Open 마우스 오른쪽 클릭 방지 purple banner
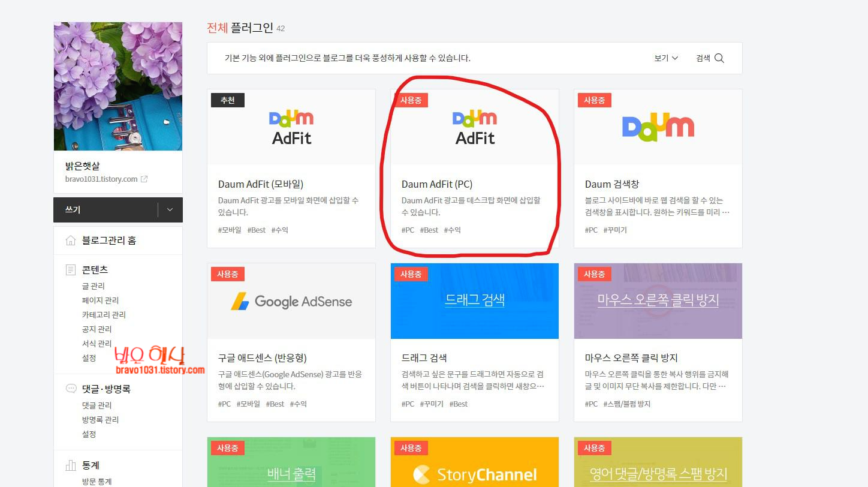This screenshot has width=868, height=487. pyautogui.click(x=658, y=301)
